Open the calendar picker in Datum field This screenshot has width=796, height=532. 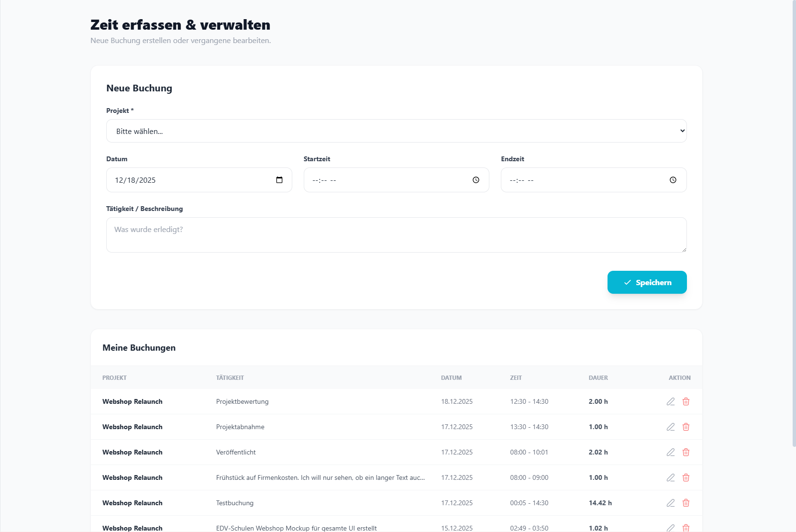coord(279,180)
